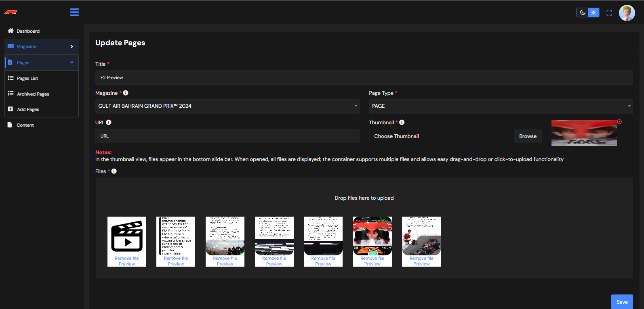Expand the Magazine chevron arrow

(x=72, y=47)
